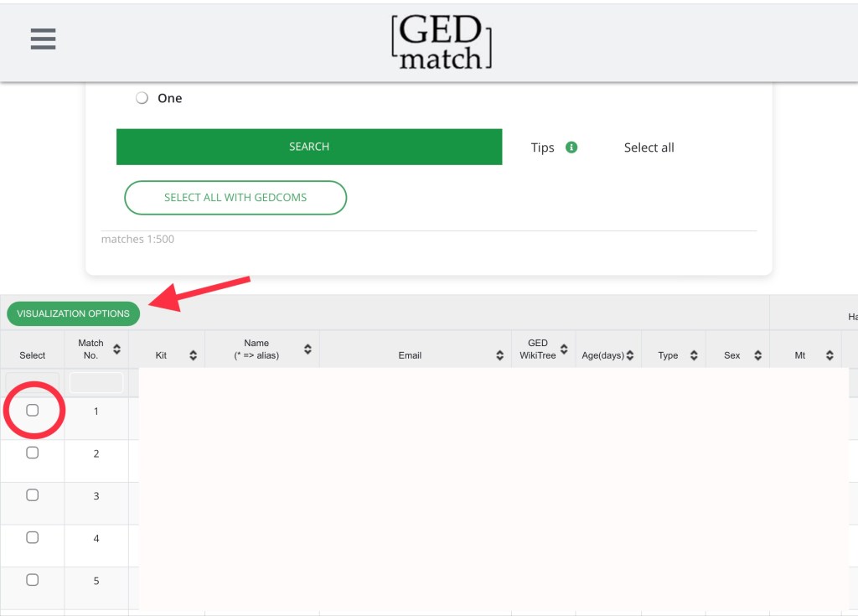Sort by Mt column arrows
858x616 pixels.
pos(830,355)
